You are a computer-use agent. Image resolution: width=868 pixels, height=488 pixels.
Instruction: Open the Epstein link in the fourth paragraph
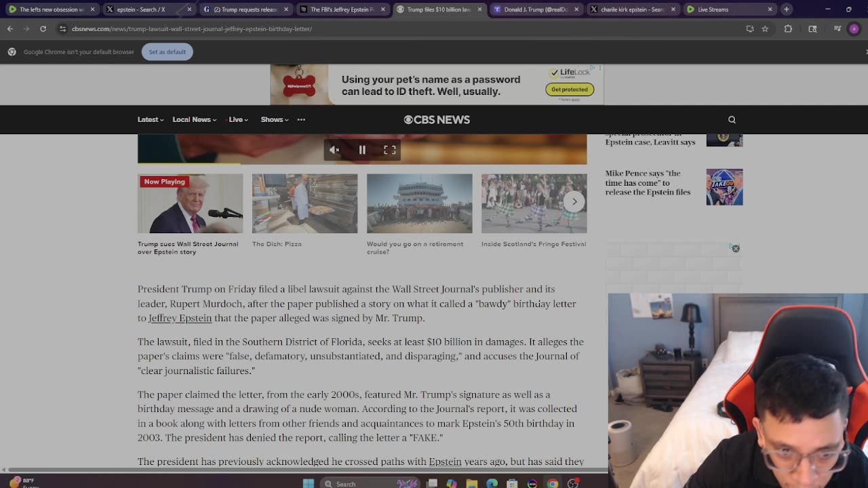[445, 462]
